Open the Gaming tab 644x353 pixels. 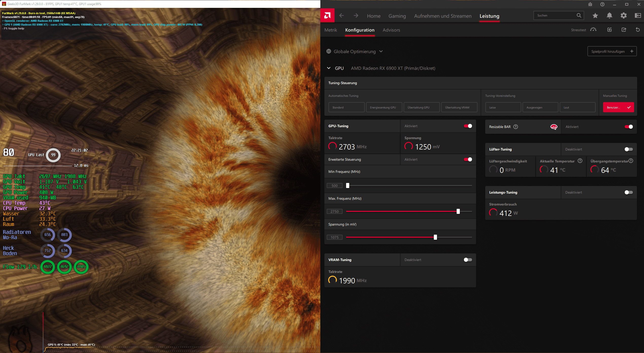tap(397, 16)
